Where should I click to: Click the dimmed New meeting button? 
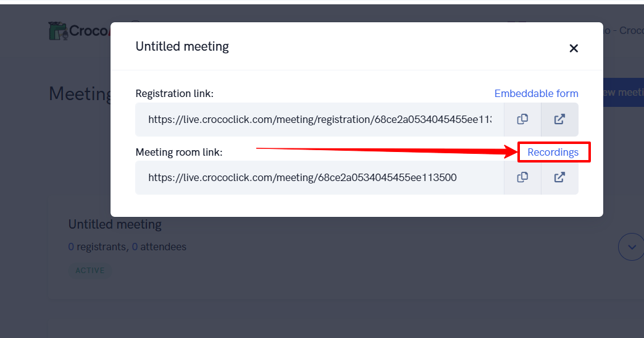(624, 93)
